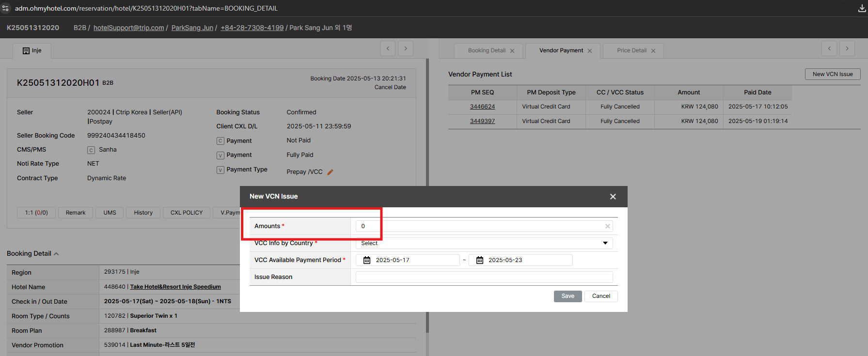The height and width of the screenshot is (356, 868).
Task: Close the New VCN Issue dialog with X
Action: pyautogui.click(x=613, y=197)
